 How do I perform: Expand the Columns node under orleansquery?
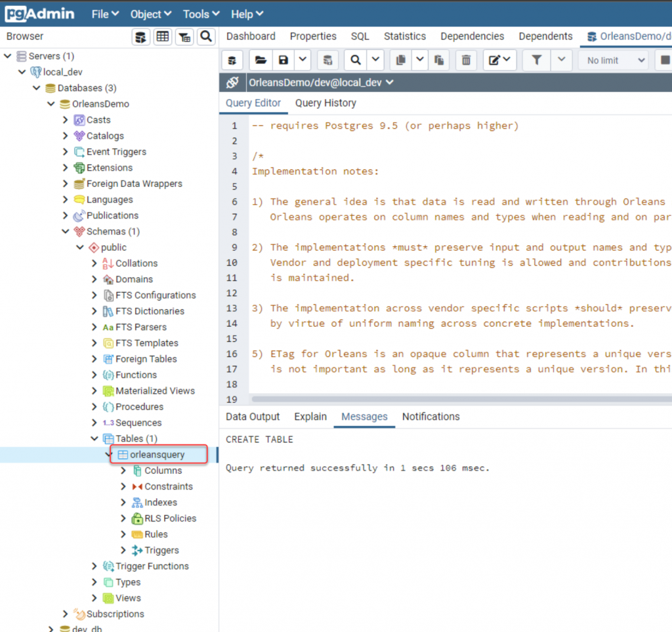pos(123,471)
